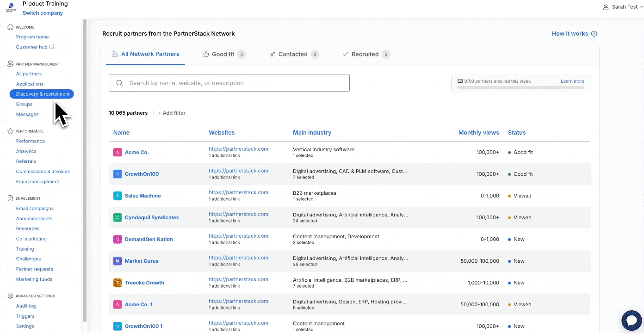Click the checkmark icon on Recruited tab

[346, 54]
